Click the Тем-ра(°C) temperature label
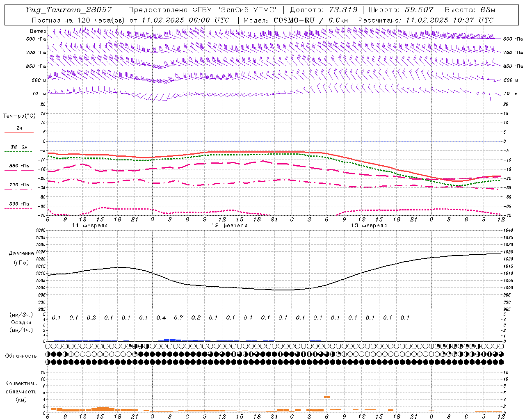This screenshot has height=420, width=525. click(x=19, y=116)
